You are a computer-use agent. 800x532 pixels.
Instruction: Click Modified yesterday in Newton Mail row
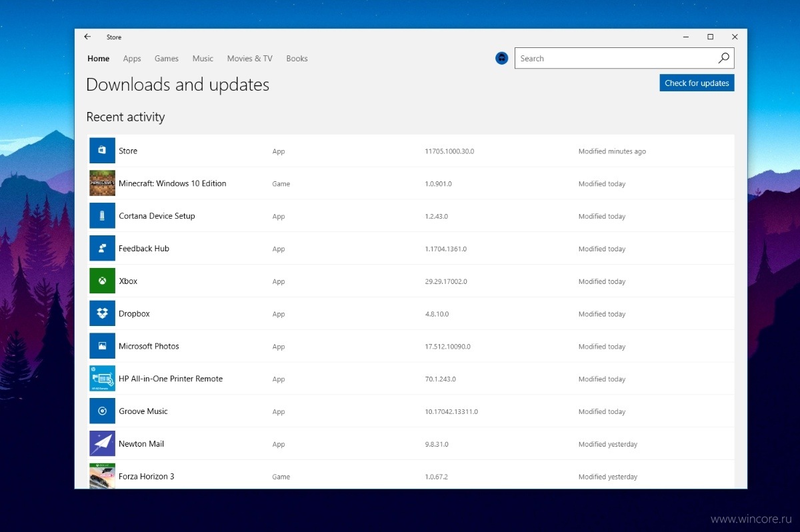608,445
